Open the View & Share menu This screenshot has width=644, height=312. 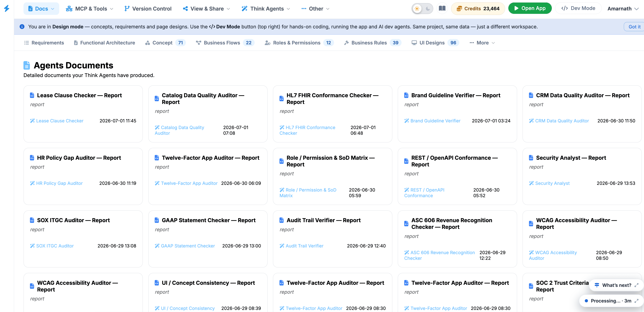pyautogui.click(x=206, y=9)
